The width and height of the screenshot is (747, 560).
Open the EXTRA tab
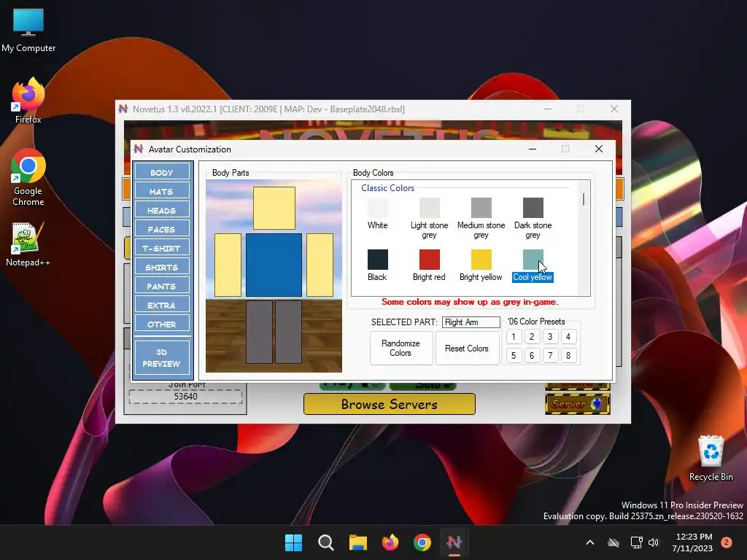[x=162, y=306]
